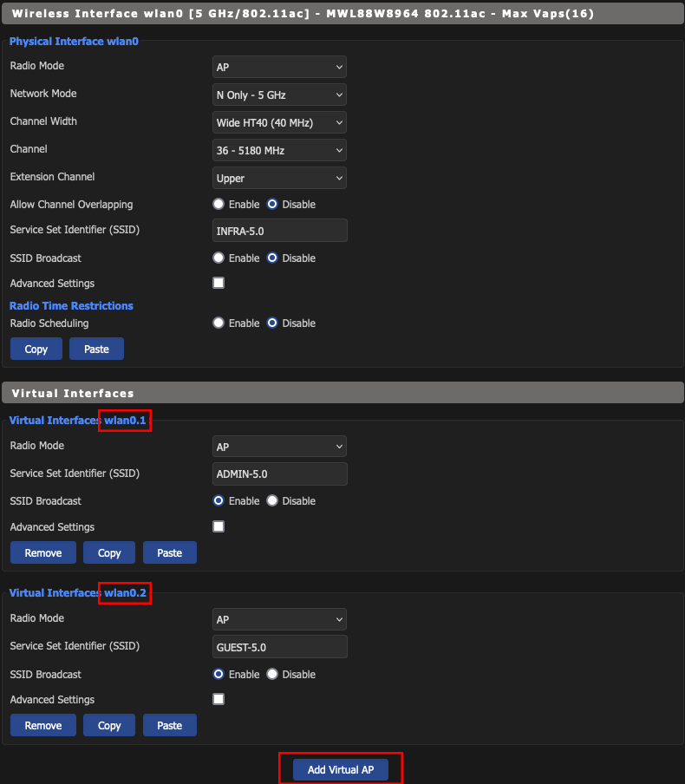Expand the Extension Channel dropdown
The width and height of the screenshot is (685, 784).
click(x=278, y=178)
